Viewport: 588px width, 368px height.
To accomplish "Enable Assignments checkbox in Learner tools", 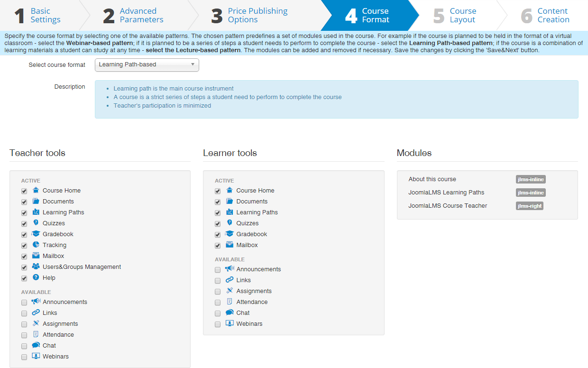I will coord(218,292).
